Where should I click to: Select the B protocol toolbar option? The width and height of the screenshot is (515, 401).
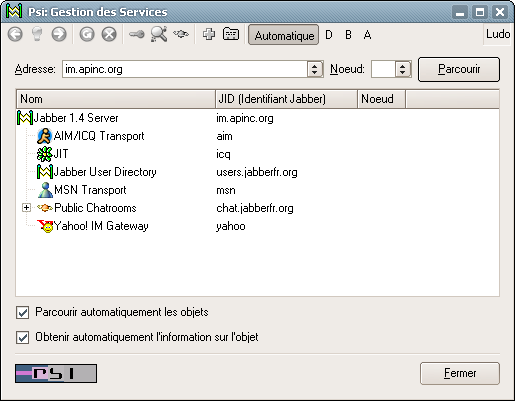coord(348,35)
